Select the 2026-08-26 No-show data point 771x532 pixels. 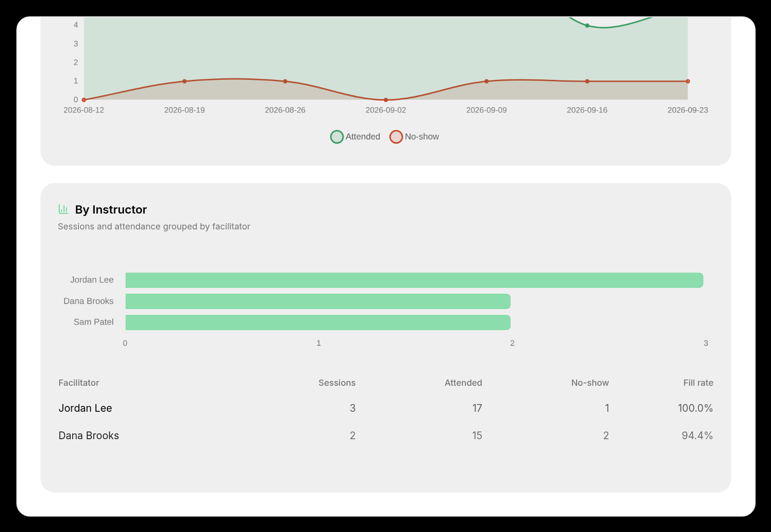(x=285, y=81)
